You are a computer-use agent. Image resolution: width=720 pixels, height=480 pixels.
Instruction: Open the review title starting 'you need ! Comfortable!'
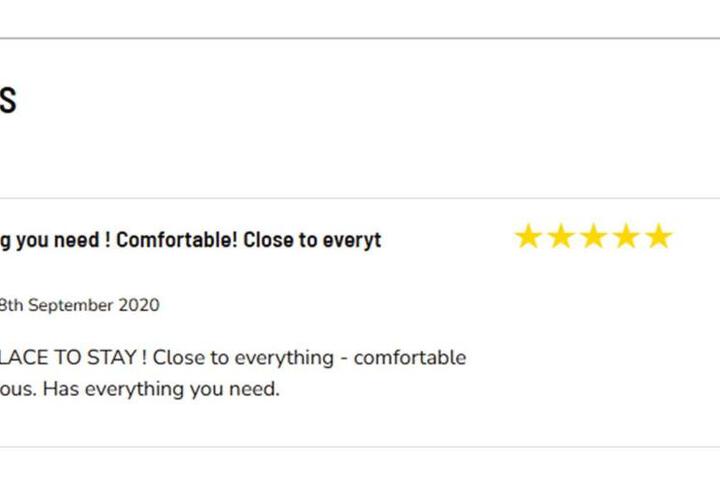point(190,240)
